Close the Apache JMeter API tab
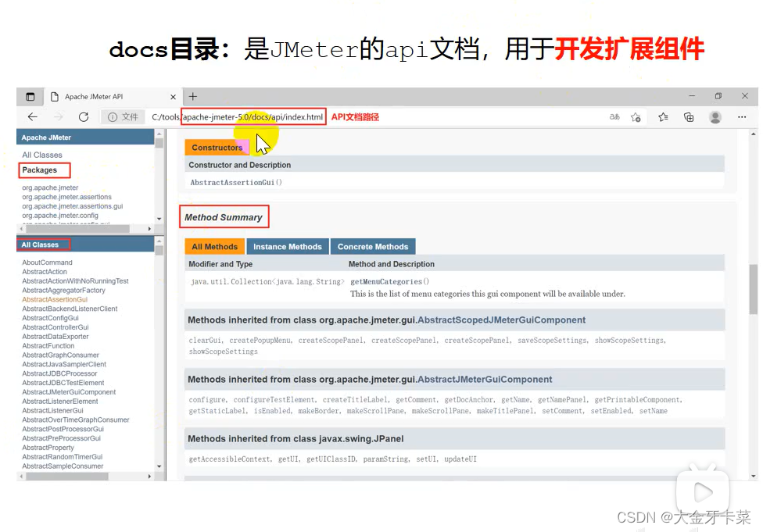763x532 pixels. (x=173, y=97)
